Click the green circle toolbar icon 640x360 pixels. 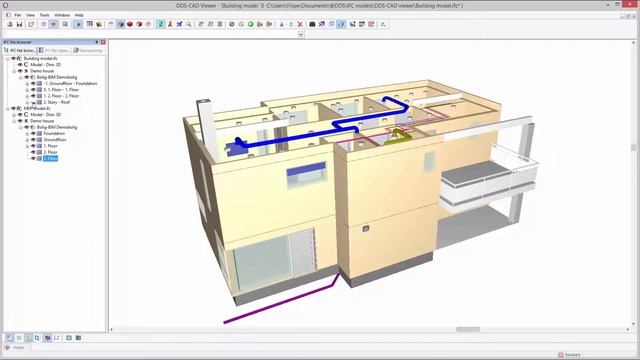tap(251, 24)
